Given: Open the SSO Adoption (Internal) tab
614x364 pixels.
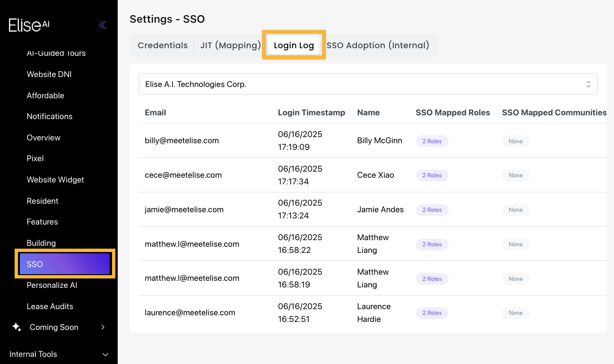Looking at the screenshot, I should click(378, 45).
